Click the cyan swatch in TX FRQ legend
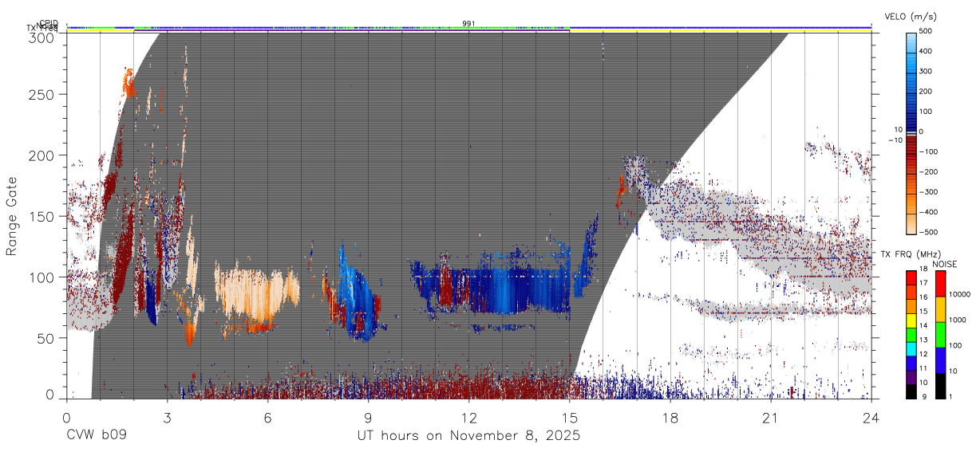Viewport: 980px width, 452px height. click(x=911, y=348)
